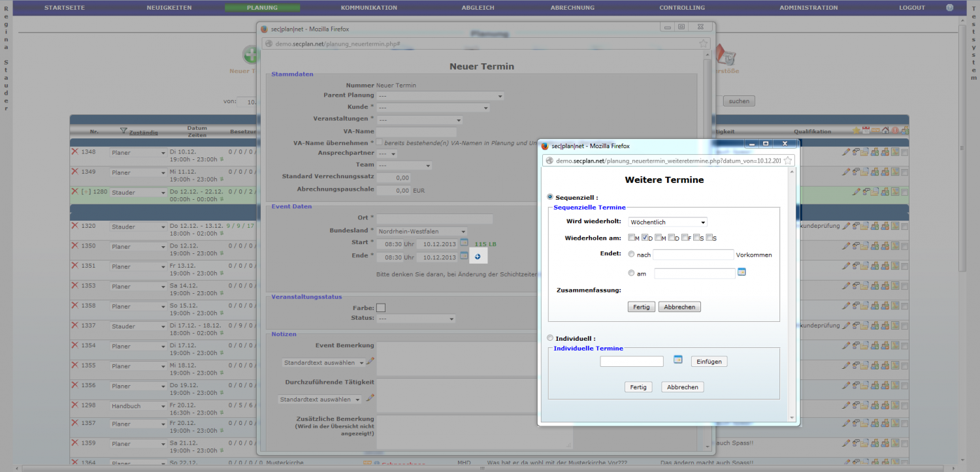
Task: Click Abbrechen in Sequenzielle Termine section
Action: [679, 307]
